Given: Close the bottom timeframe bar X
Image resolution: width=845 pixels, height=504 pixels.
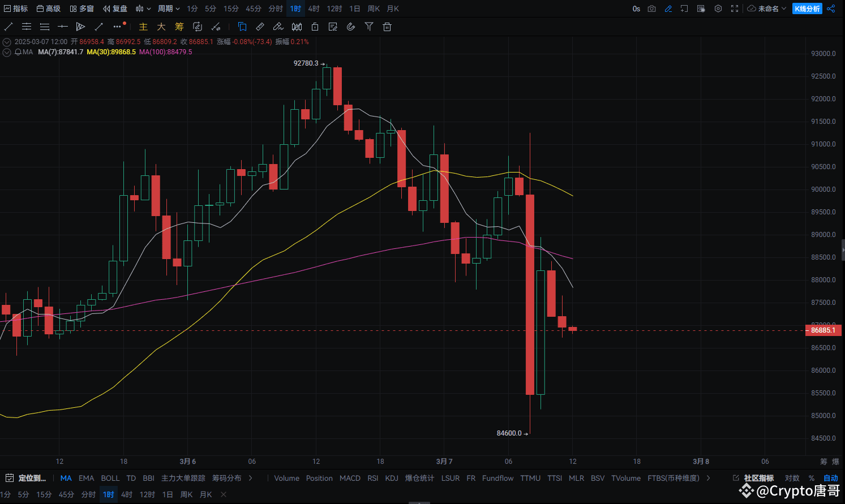Looking at the screenshot, I should click(x=224, y=494).
